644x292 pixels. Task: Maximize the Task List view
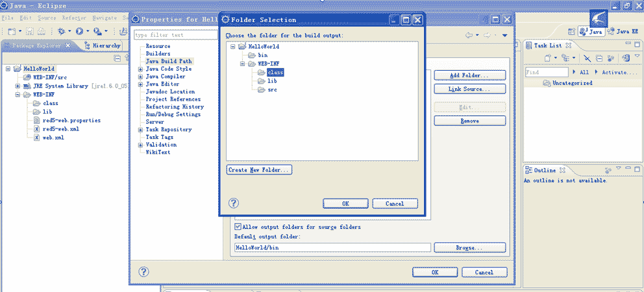click(638, 44)
